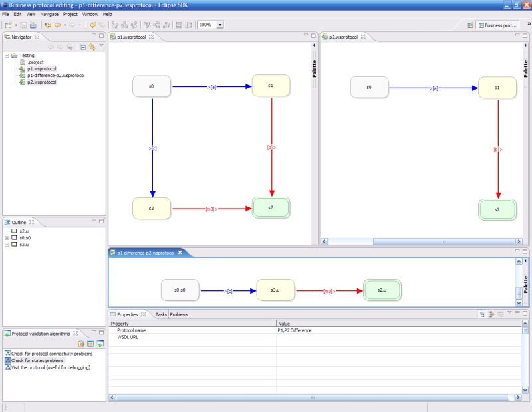Click the second yellow arrow before dropdown in main toolbar
This screenshot has height=412, width=532.
(58, 25)
